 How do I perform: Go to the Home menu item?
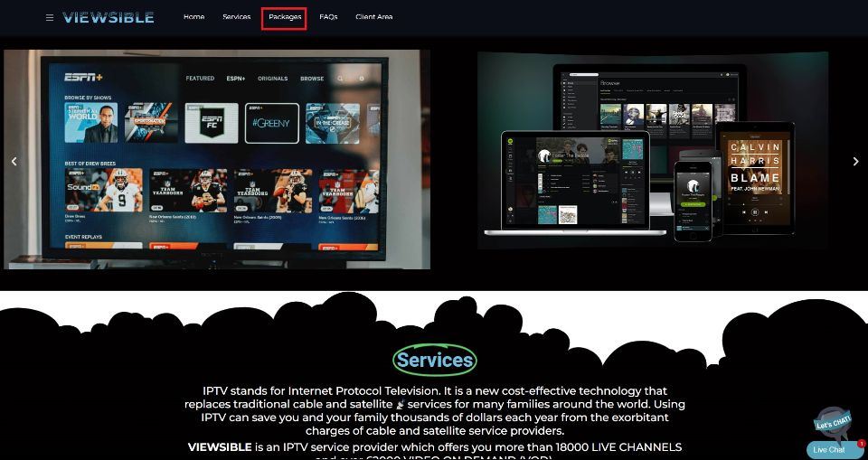pyautogui.click(x=193, y=17)
